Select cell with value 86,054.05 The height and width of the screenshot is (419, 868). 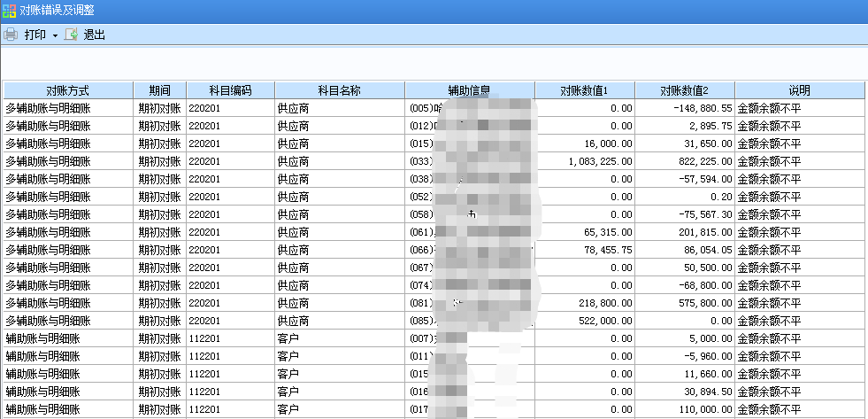686,250
